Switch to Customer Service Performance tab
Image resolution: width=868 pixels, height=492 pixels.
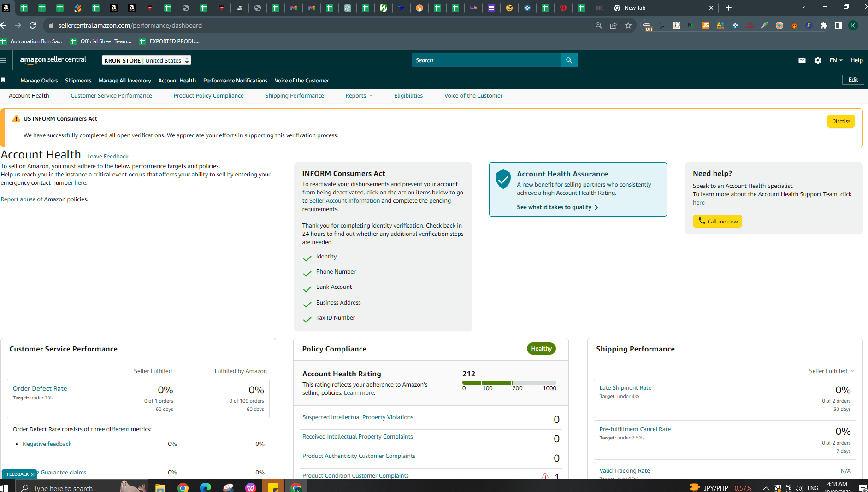tap(111, 96)
